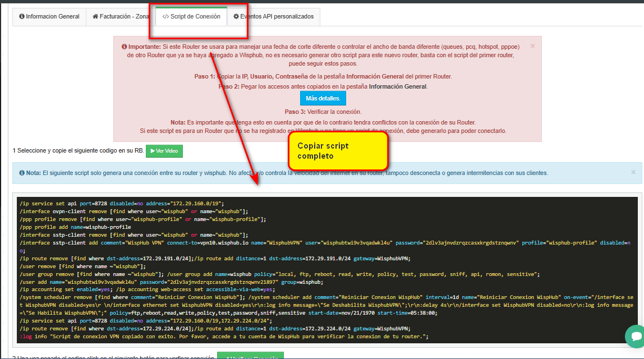Dismiss the red Importante alert
The height and width of the screenshot is (359, 644).
[532, 46]
